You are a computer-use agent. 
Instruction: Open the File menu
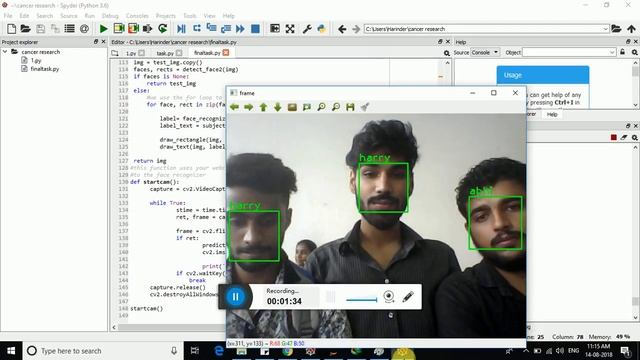(8, 16)
